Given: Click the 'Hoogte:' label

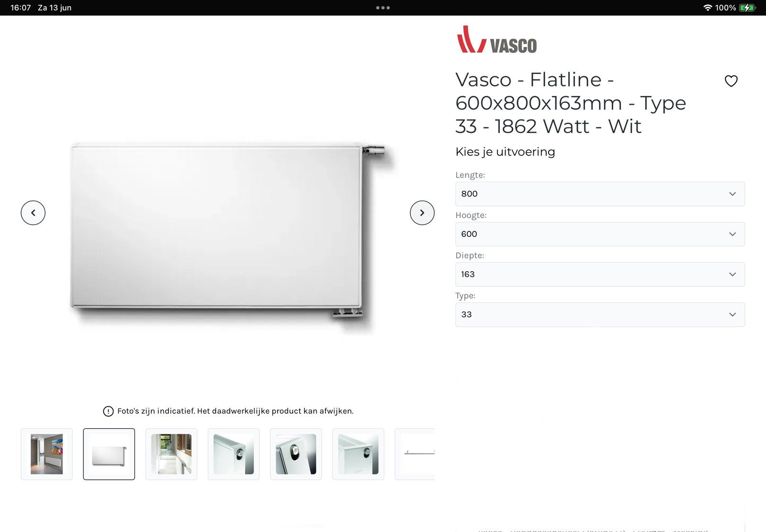Looking at the screenshot, I should click(x=471, y=215).
